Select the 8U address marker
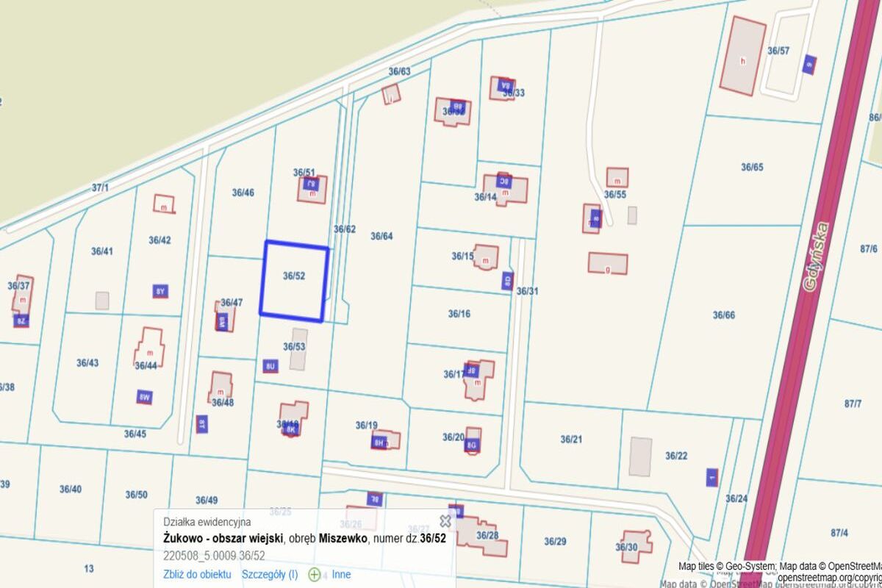 pyautogui.click(x=270, y=365)
